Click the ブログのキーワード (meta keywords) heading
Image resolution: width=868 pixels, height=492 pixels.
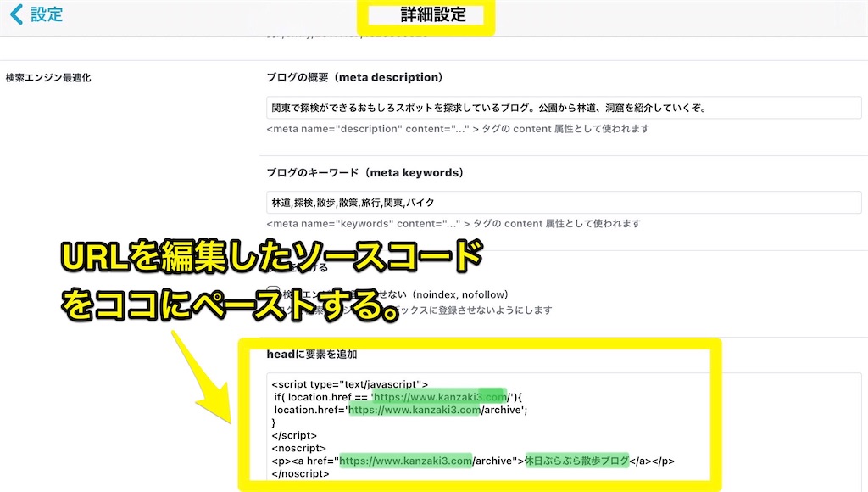pos(364,172)
